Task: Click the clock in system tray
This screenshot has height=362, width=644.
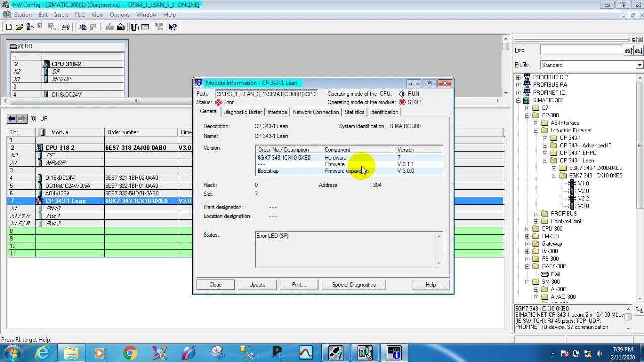Action: click(623, 353)
